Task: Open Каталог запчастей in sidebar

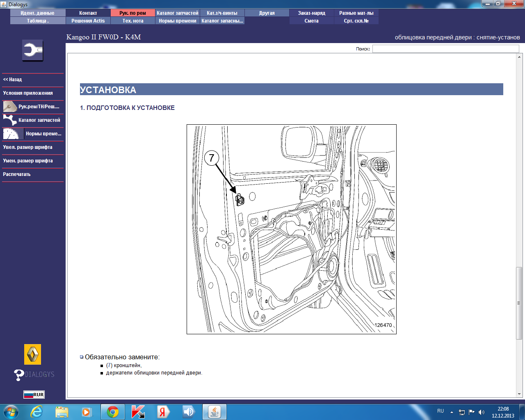Action: (x=33, y=120)
